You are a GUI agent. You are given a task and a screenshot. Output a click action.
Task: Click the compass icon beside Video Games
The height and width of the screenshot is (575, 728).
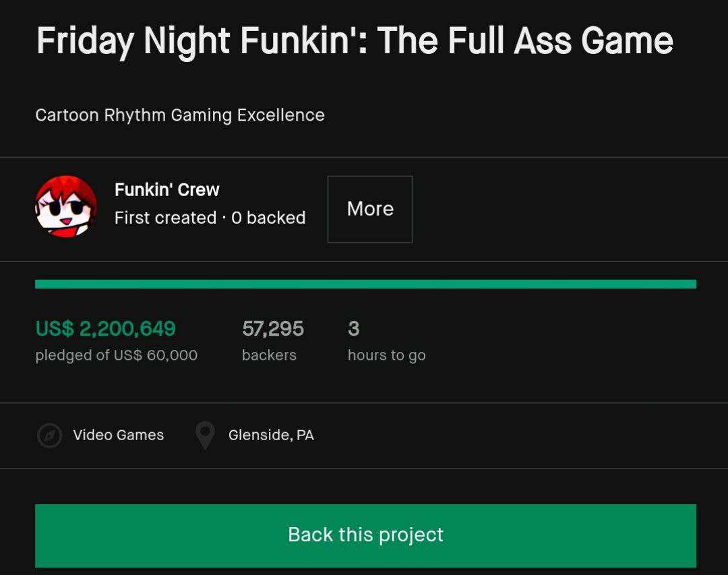[x=49, y=435]
